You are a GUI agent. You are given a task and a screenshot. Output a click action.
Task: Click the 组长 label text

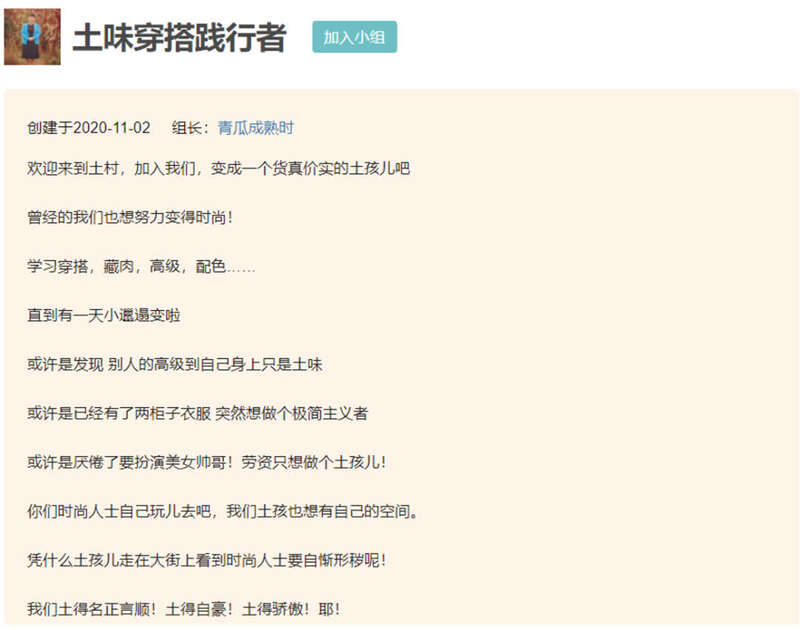(x=190, y=128)
